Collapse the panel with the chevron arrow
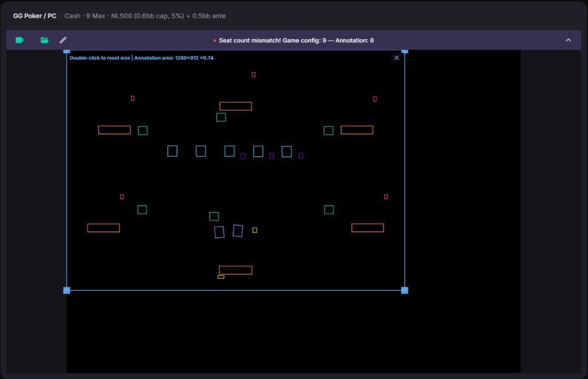 [x=568, y=40]
